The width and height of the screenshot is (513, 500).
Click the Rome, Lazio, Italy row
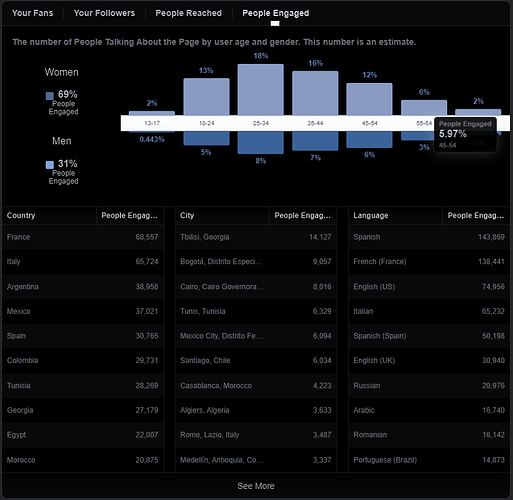pyautogui.click(x=256, y=435)
